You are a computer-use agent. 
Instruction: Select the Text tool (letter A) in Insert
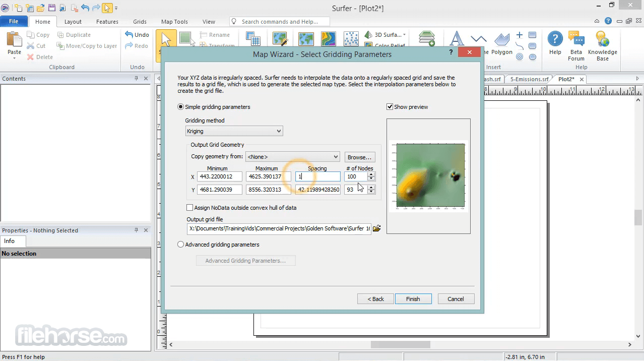coord(456,39)
